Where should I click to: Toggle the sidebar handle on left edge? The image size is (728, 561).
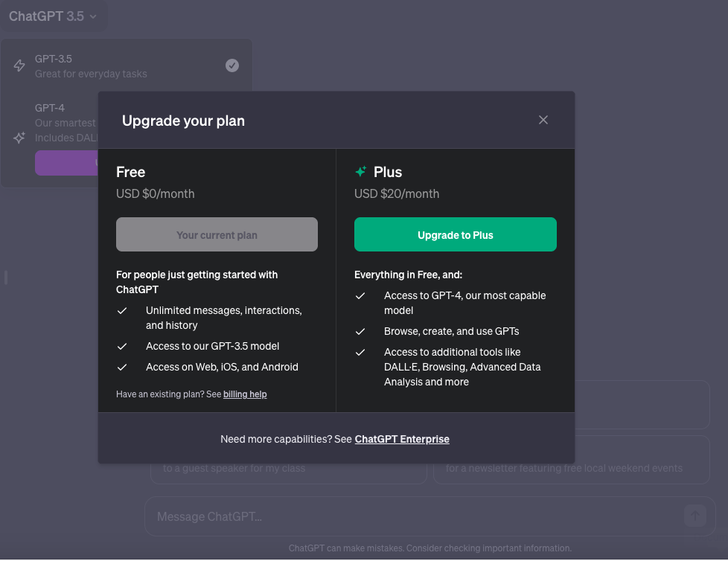(x=6, y=278)
